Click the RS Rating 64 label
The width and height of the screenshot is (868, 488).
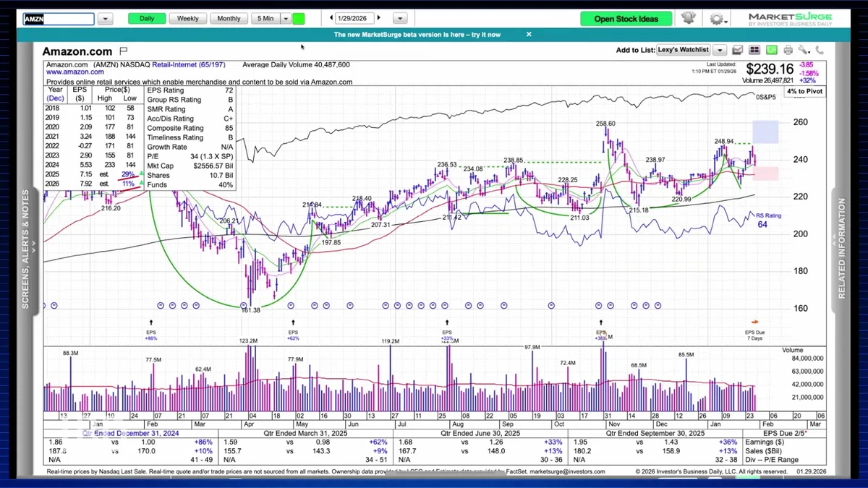click(x=768, y=221)
